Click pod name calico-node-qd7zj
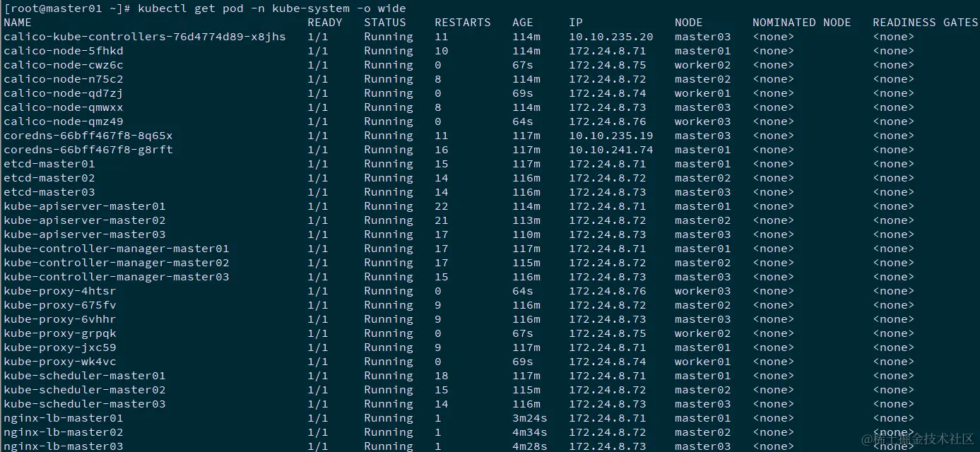Viewport: 980px width, 452px height. 64,93
